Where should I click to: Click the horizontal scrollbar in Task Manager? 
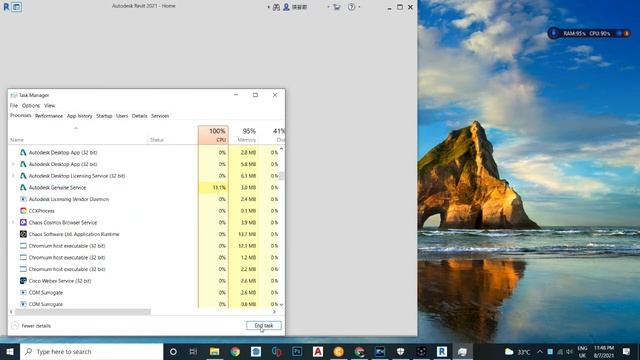[82, 312]
